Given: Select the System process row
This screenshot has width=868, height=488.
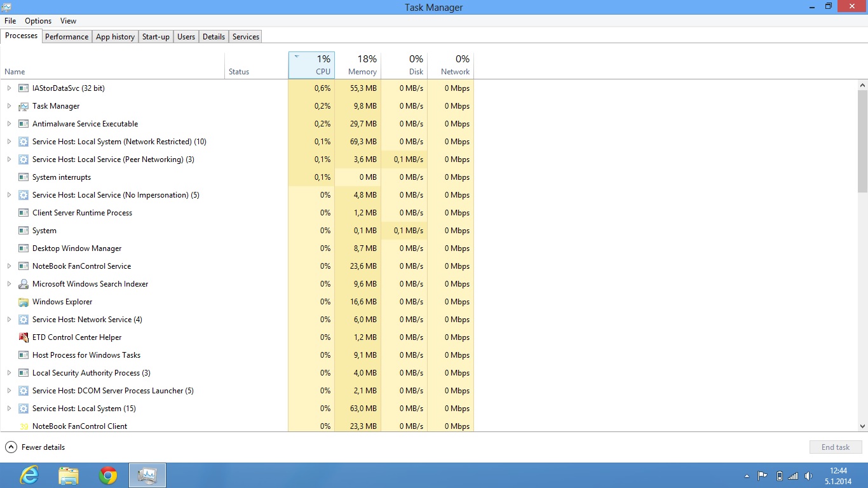Looking at the screenshot, I should coord(237,231).
